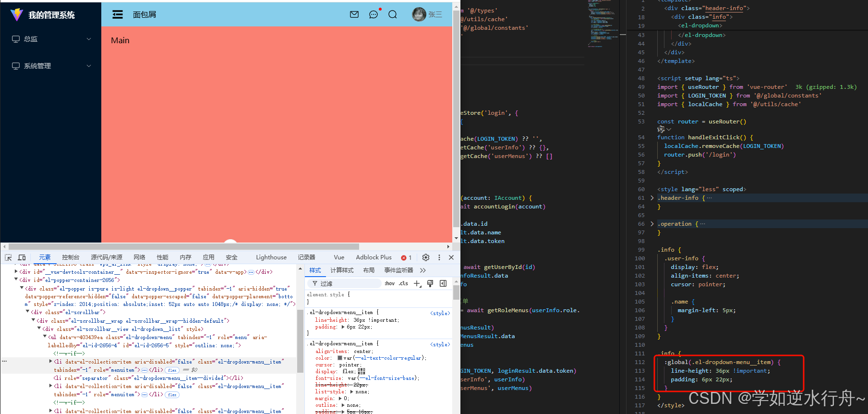The image size is (868, 414).
Task: Click the flex badge on selected li
Action: (x=172, y=370)
